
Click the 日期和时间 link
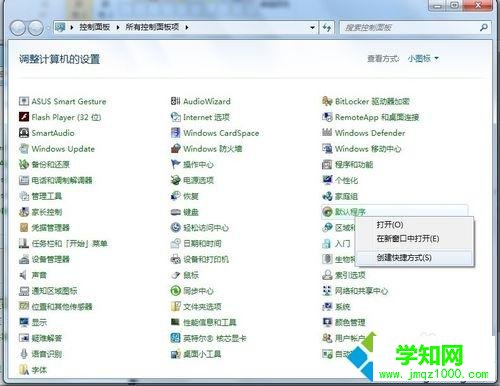202,244
